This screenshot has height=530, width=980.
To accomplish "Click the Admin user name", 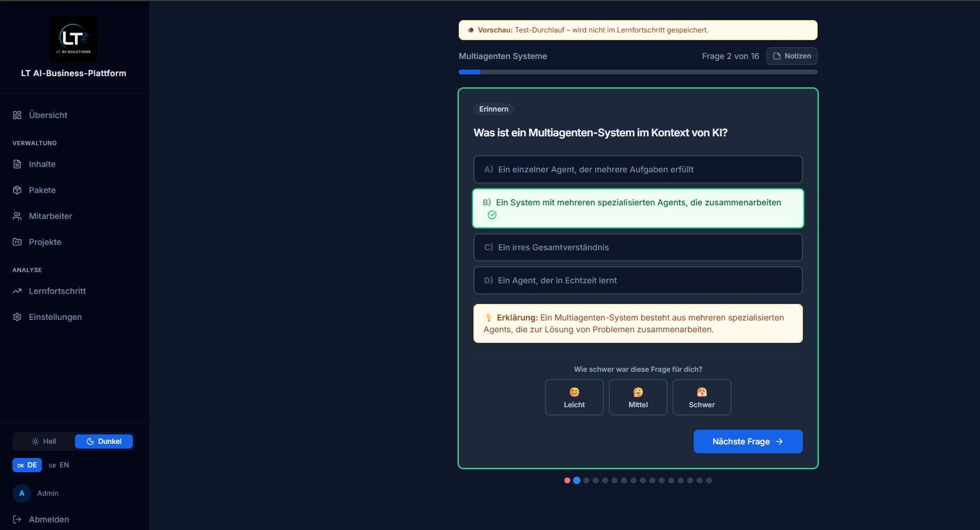I will 48,493.
